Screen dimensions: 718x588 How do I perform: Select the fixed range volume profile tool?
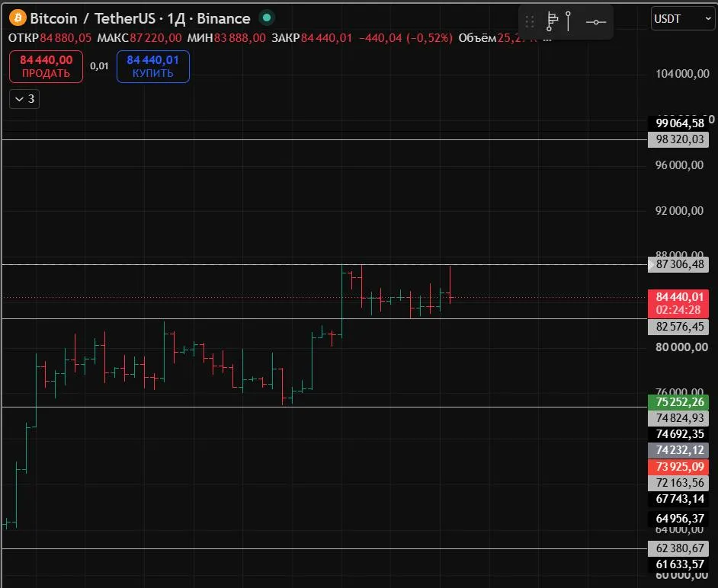[553, 21]
